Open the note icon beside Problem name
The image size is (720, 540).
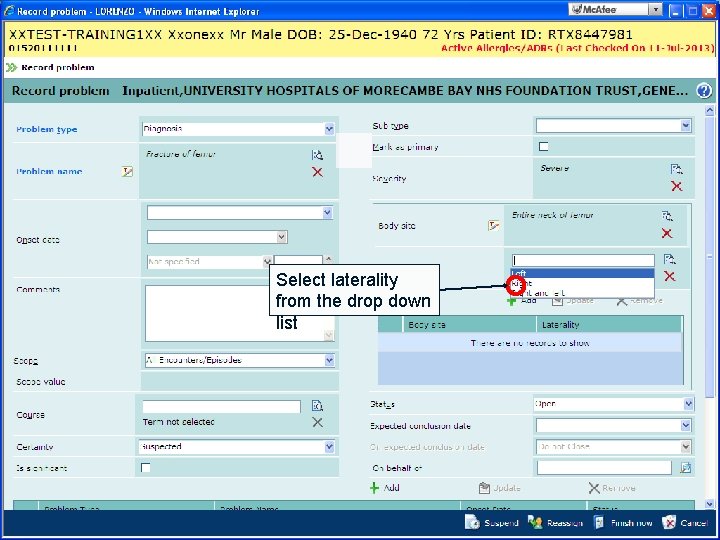coord(127,172)
